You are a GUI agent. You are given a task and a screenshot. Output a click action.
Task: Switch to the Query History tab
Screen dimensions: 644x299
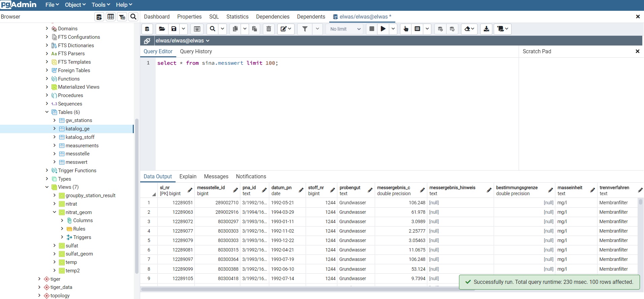(x=196, y=52)
